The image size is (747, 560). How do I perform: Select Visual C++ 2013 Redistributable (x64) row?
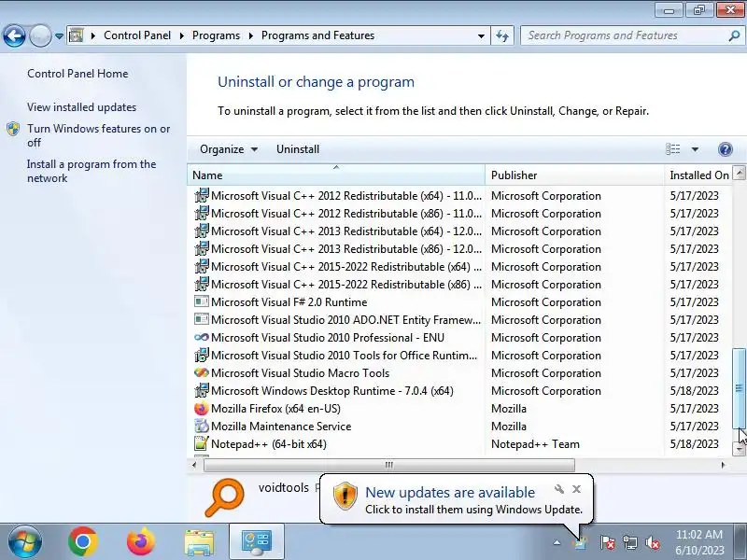click(459, 231)
